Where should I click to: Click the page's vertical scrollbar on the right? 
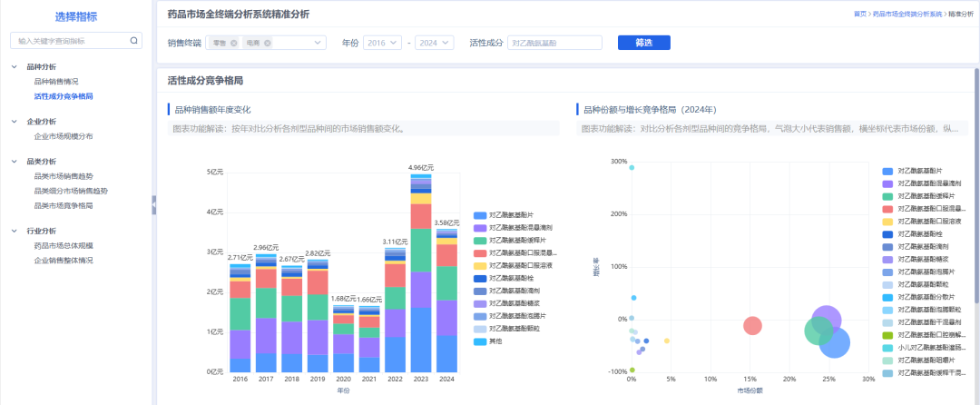(977, 187)
